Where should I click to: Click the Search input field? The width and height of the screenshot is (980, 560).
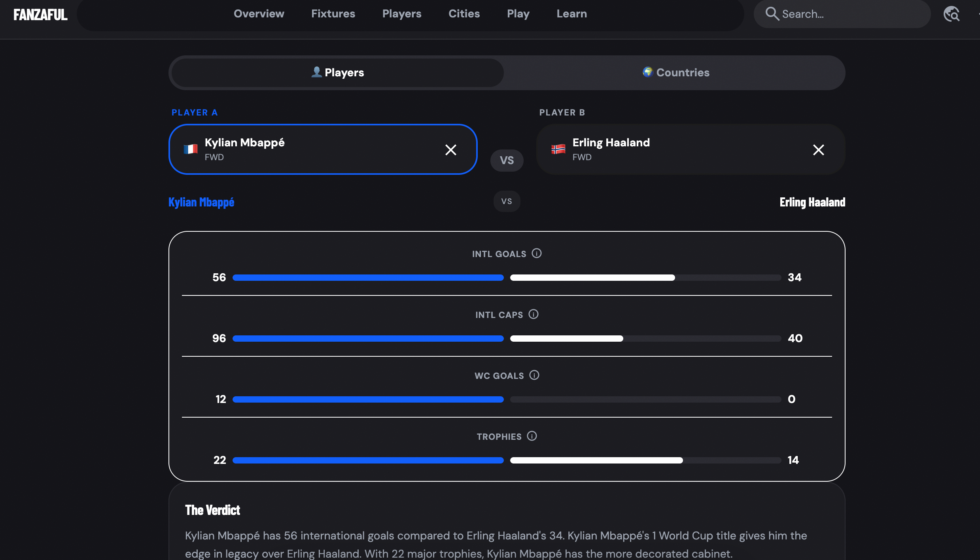click(842, 14)
